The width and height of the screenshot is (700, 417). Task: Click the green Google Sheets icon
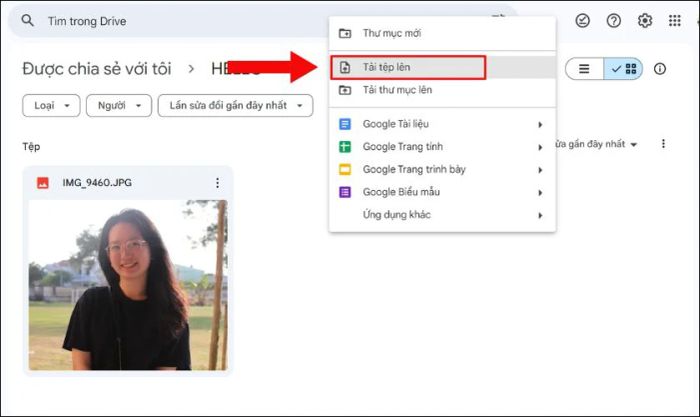[x=345, y=147]
